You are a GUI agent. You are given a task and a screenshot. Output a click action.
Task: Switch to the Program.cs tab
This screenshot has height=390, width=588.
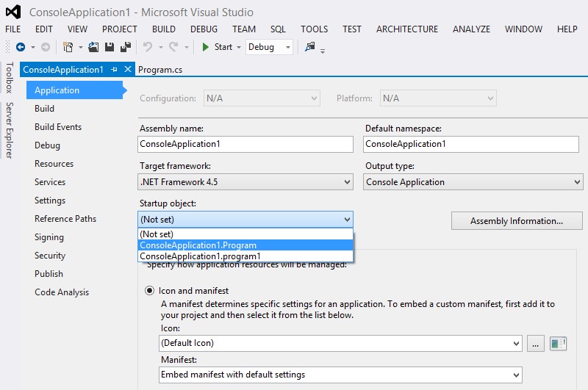click(159, 70)
